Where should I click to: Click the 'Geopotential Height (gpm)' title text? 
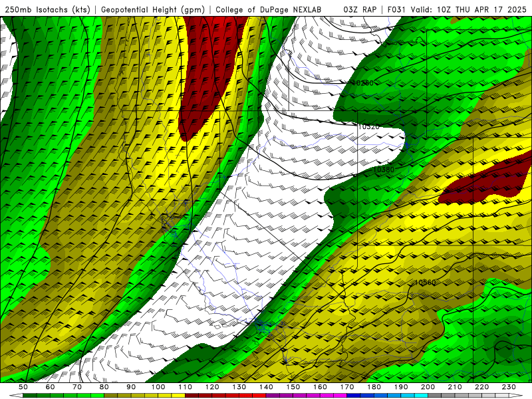[153, 10]
